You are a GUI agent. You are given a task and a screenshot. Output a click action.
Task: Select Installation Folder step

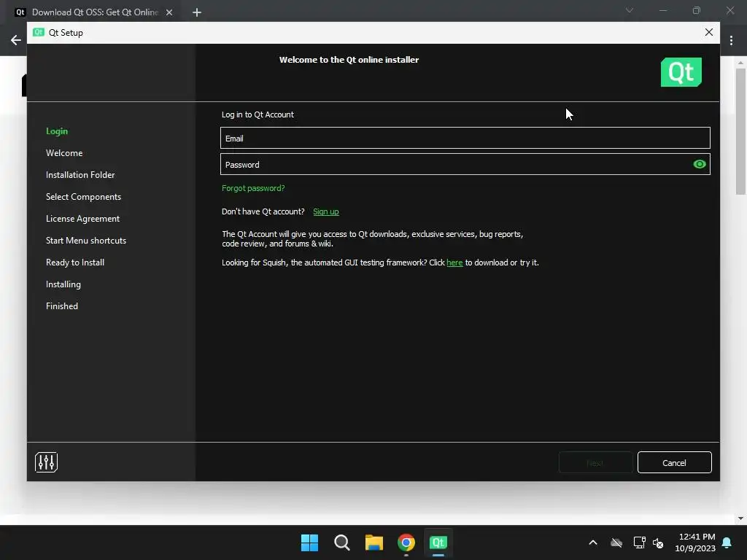pyautogui.click(x=80, y=175)
